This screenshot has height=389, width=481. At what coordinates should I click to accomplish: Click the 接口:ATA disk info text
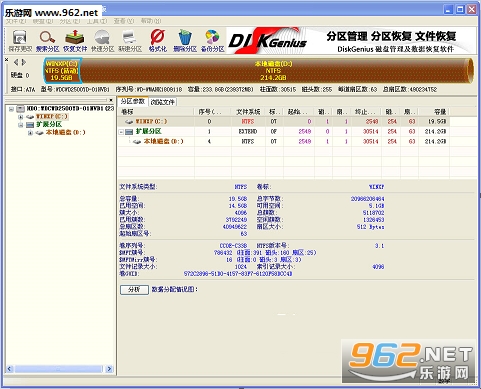[23, 89]
